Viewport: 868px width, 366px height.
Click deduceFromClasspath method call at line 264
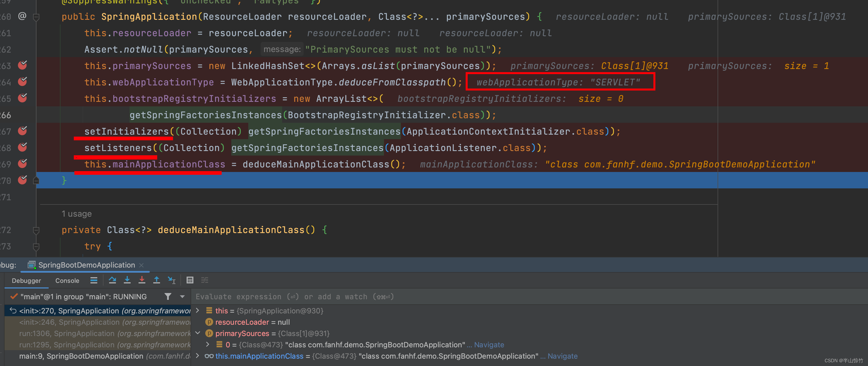pos(392,82)
